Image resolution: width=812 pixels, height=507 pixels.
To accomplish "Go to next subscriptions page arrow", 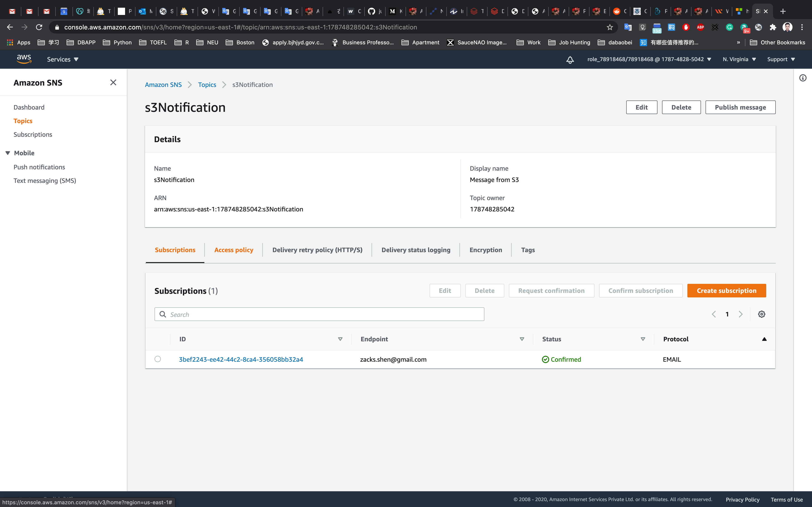I will coord(741,314).
